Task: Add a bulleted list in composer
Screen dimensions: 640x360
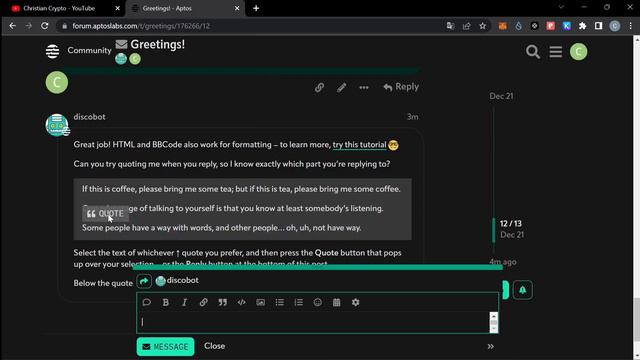Action: pos(280,302)
